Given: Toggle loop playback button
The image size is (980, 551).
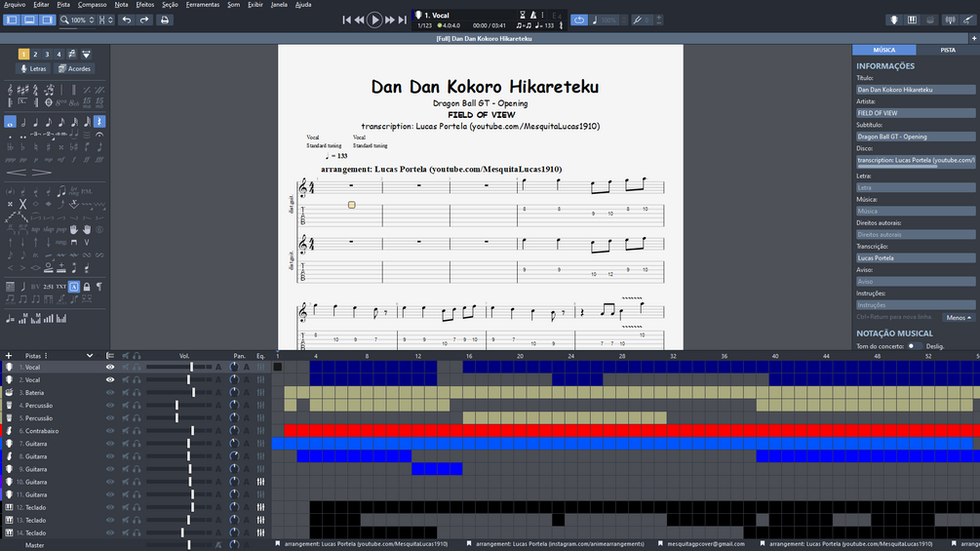Looking at the screenshot, I should click(579, 20).
